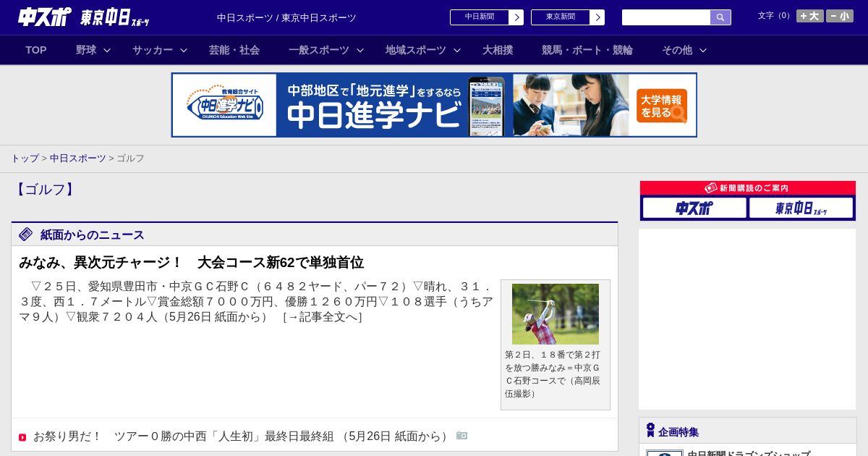Click 中スポ subscription button in sidebar
The width and height of the screenshot is (868, 456).
click(694, 208)
